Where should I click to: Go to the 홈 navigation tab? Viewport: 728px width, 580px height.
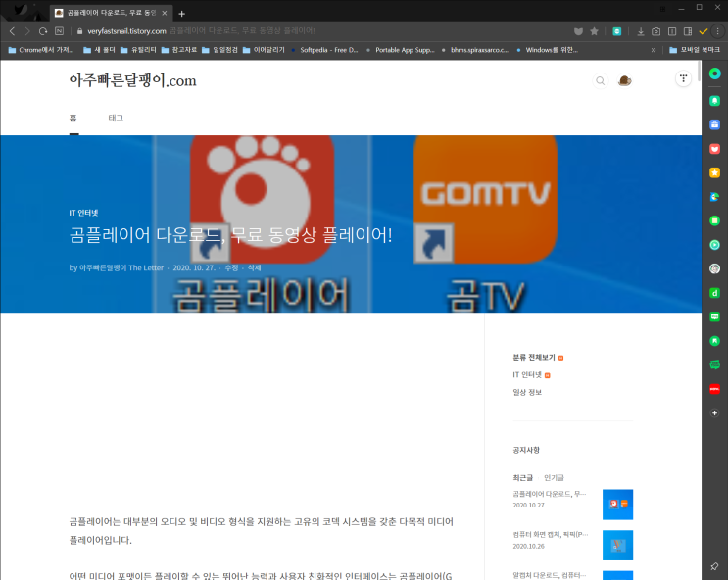click(73, 118)
